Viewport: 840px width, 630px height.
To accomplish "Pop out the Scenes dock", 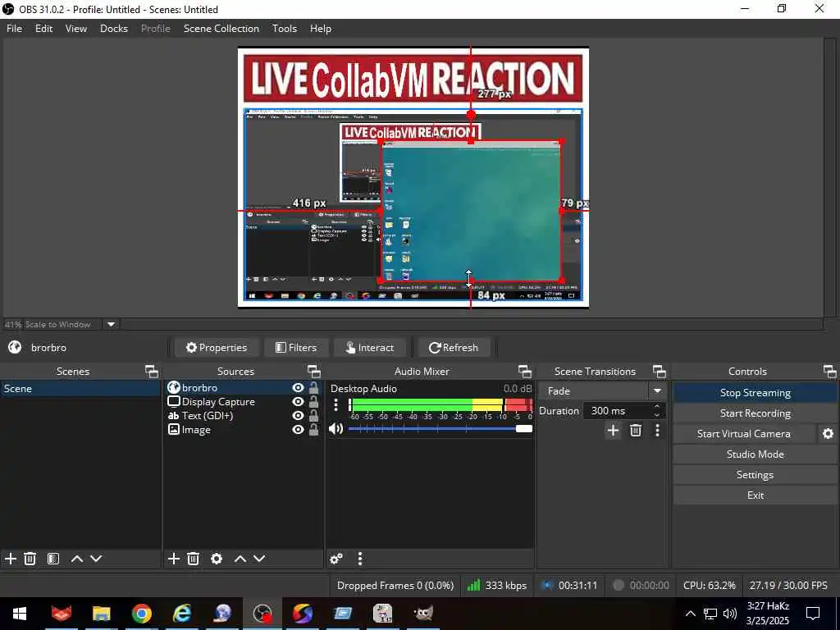I will click(152, 372).
